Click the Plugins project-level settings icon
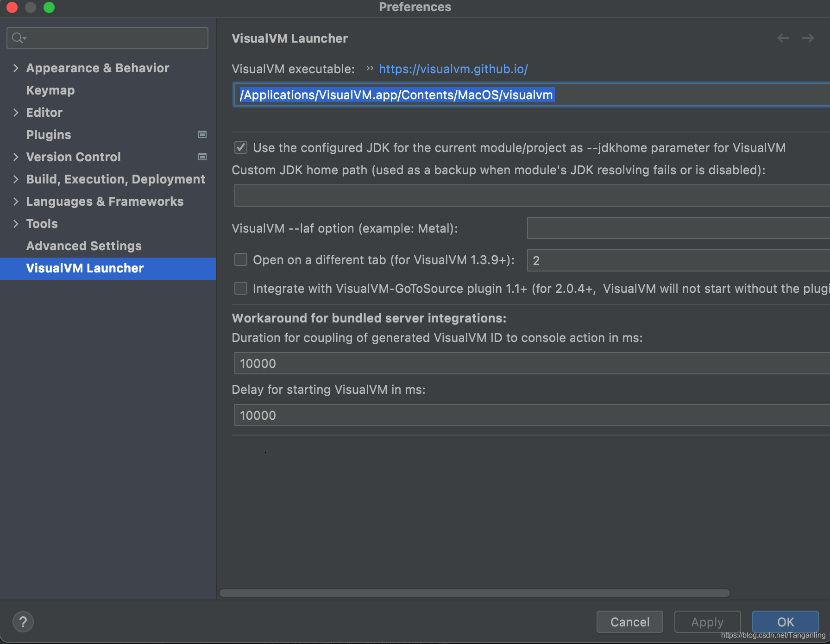 202,134
